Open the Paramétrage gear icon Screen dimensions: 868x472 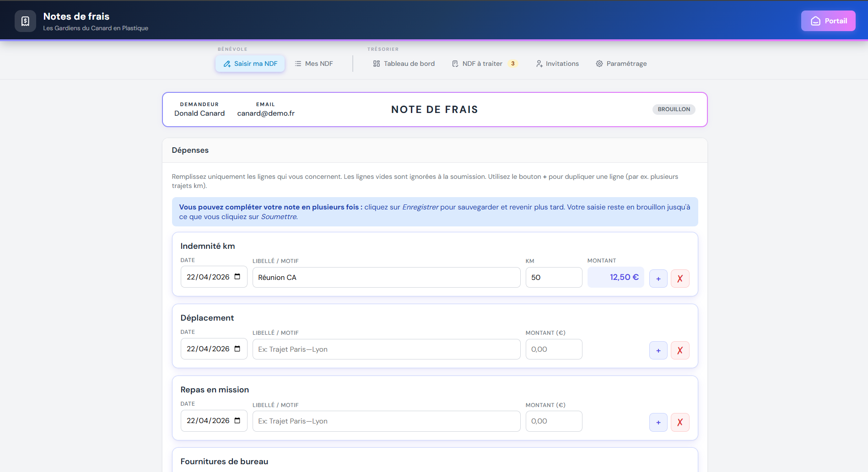point(599,64)
